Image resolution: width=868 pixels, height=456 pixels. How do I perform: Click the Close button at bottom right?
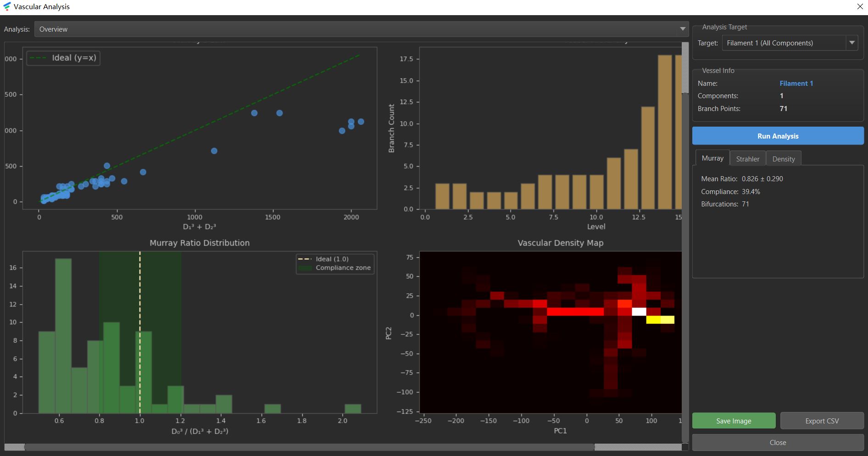pos(778,442)
